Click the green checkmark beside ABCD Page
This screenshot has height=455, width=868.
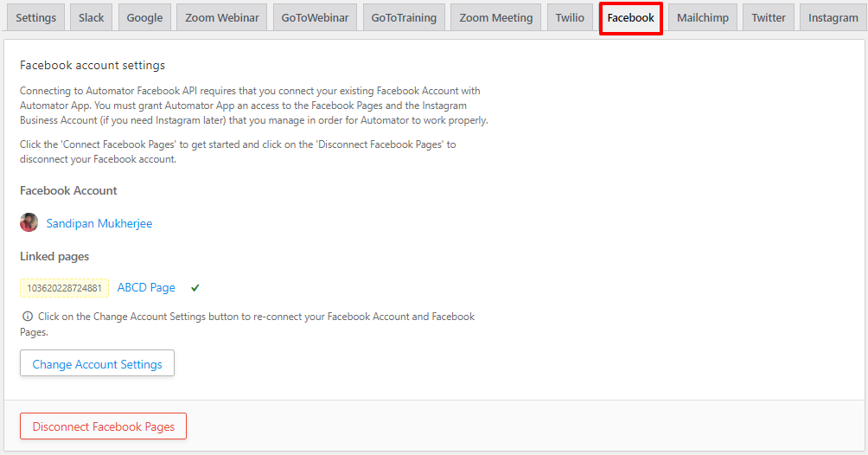[195, 288]
